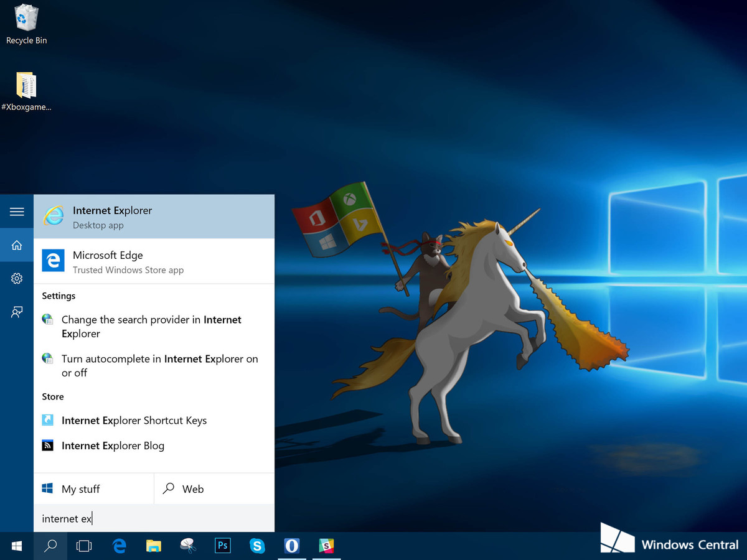This screenshot has height=560, width=747.
Task: Click the Task View taskbar icon
Action: pos(84,546)
